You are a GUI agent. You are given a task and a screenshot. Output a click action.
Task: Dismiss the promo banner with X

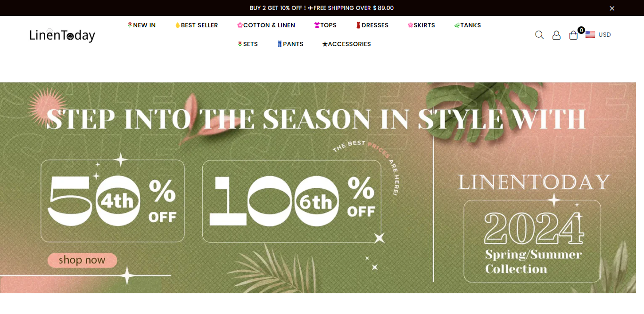tap(612, 8)
